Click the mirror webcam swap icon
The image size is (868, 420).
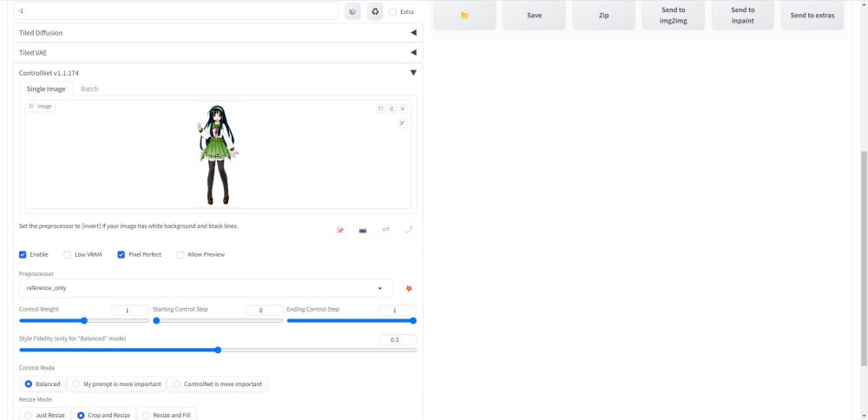[385, 230]
